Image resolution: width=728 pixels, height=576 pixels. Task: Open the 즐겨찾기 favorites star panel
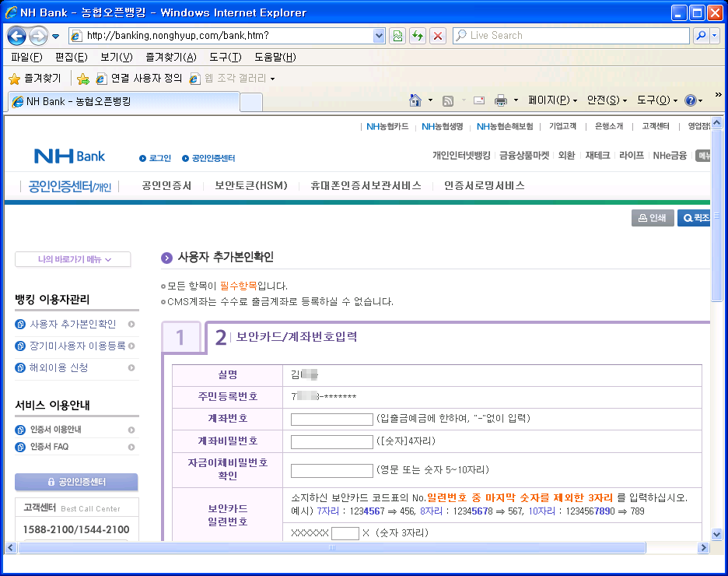click(35, 79)
